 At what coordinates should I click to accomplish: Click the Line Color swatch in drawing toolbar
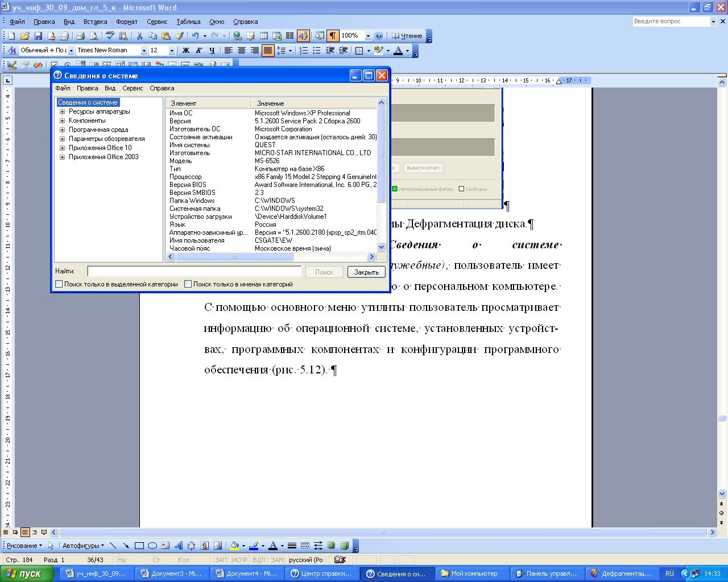tap(254, 546)
